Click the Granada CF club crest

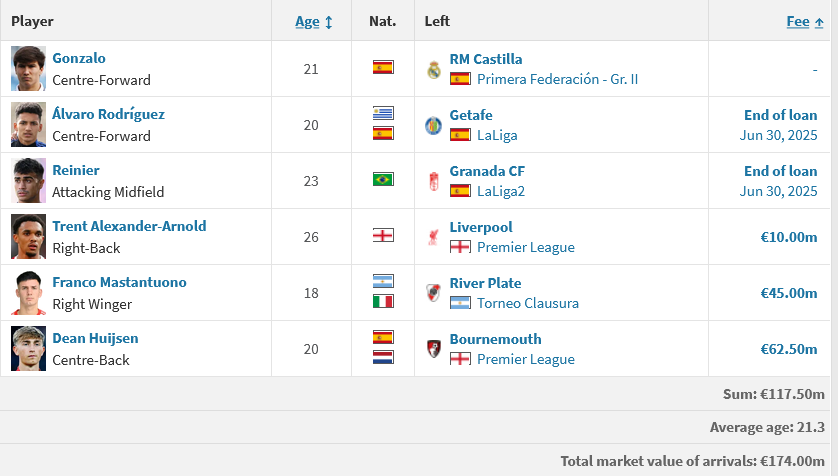[x=434, y=182]
